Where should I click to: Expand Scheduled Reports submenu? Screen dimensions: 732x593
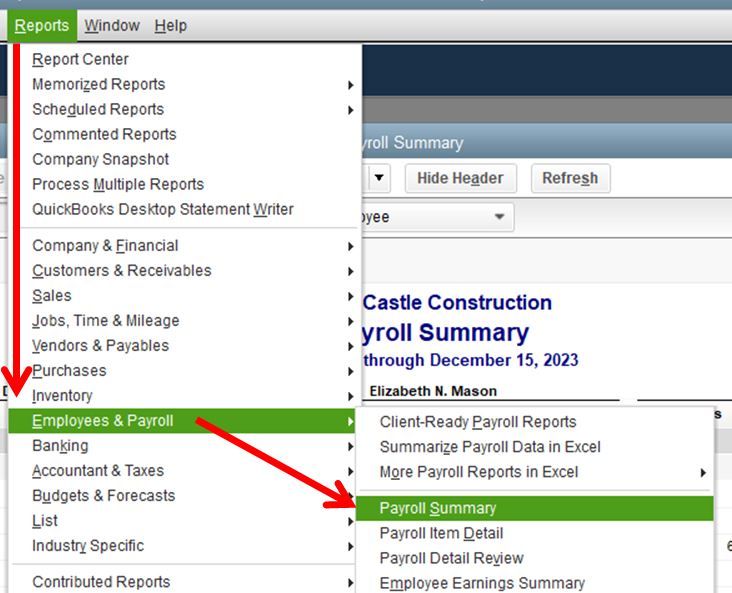pos(184,109)
